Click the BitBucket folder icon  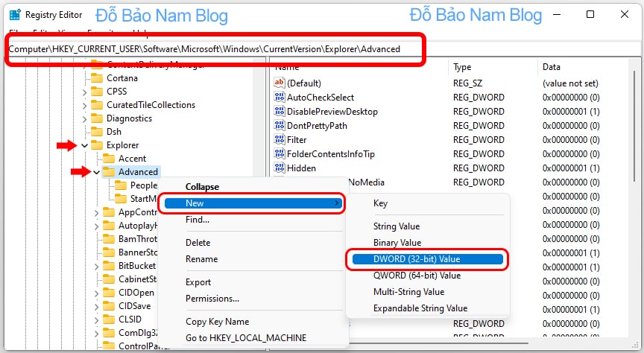(x=109, y=266)
